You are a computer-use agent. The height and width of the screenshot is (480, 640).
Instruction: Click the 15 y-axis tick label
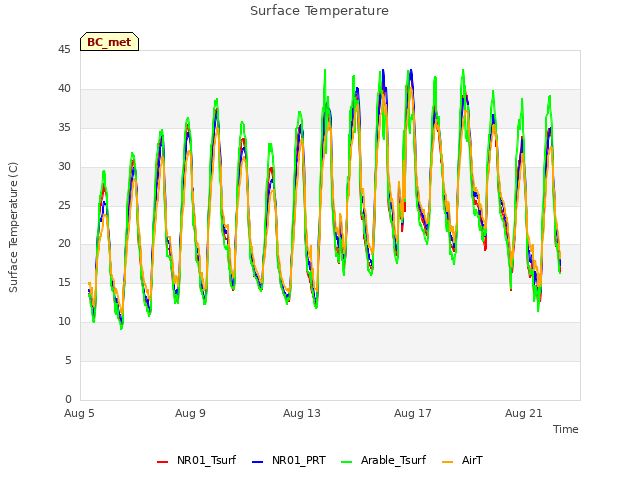[x=64, y=282]
